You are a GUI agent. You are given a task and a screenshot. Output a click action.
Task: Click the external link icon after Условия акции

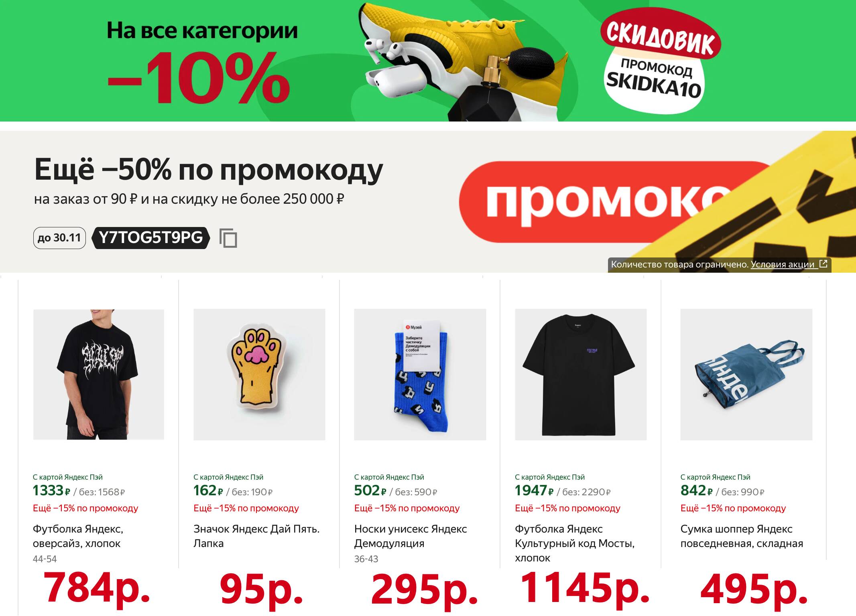(x=823, y=264)
